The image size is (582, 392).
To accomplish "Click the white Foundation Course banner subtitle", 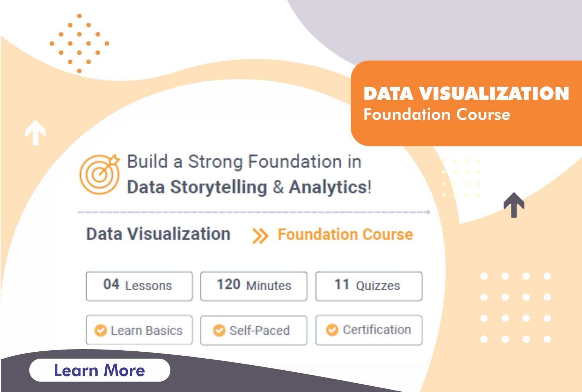I will [437, 114].
